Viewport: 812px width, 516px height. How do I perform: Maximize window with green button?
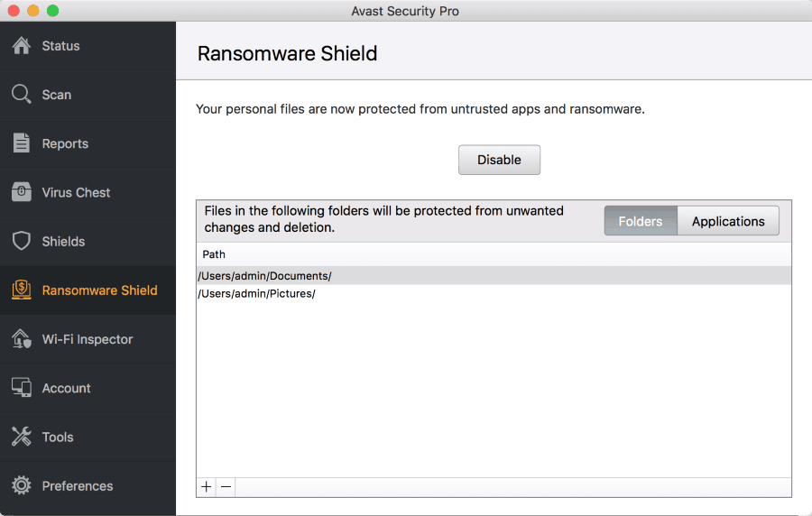[53, 11]
